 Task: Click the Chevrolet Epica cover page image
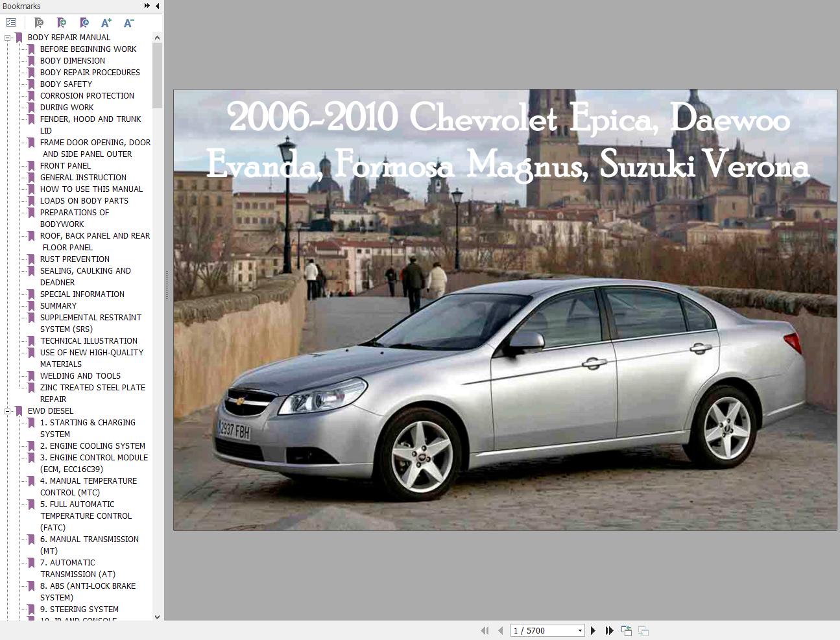[505, 310]
